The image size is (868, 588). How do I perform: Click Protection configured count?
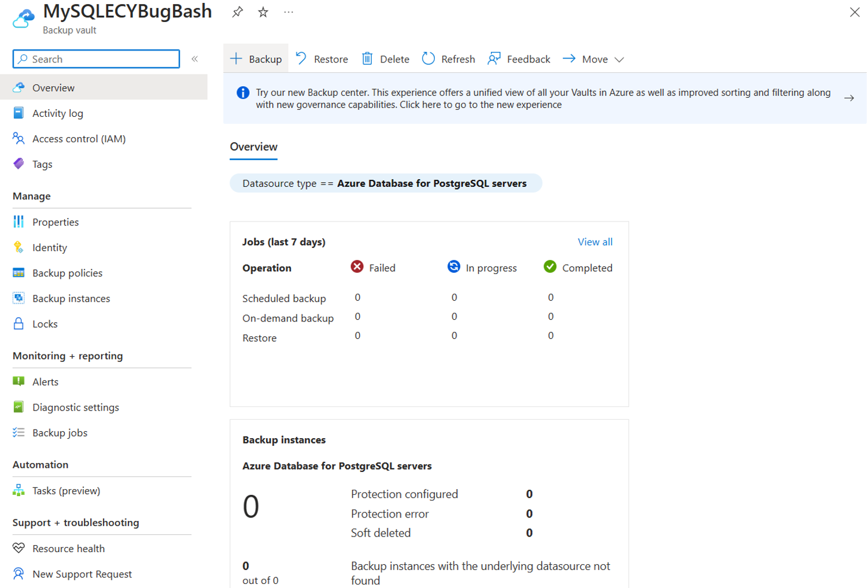tap(529, 494)
